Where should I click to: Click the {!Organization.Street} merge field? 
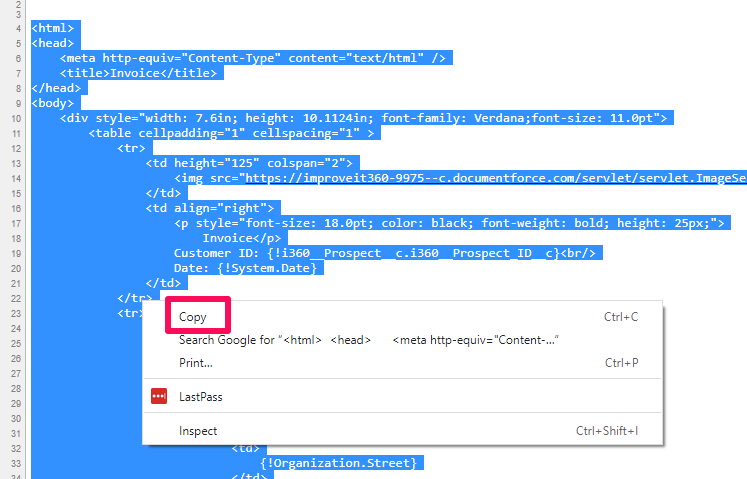click(x=338, y=463)
